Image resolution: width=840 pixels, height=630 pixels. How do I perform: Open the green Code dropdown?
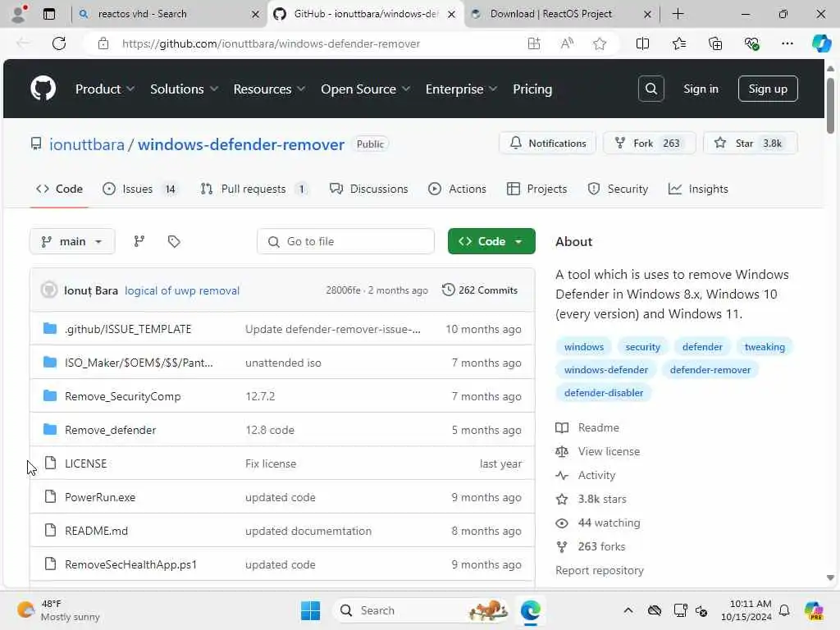[491, 241]
